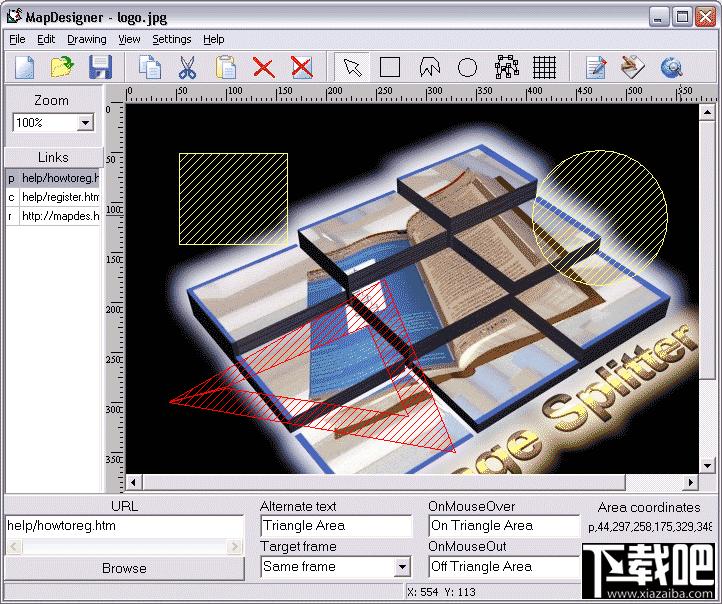Click the URL field left scroll arrow

click(x=13, y=546)
